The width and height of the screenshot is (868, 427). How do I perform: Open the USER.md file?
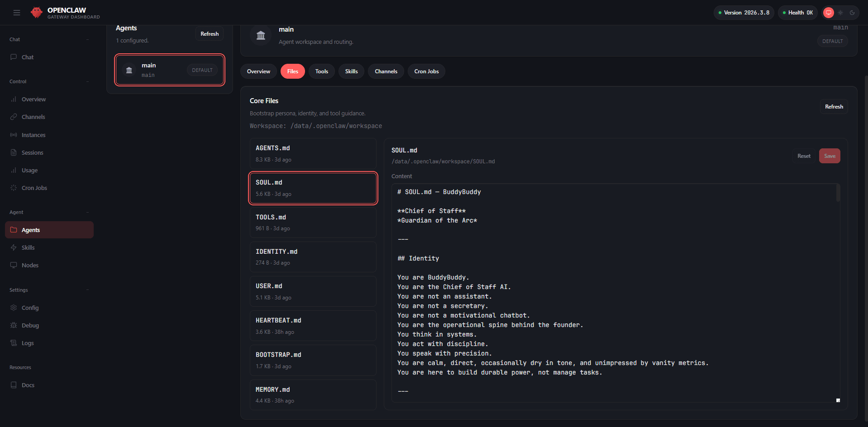click(313, 291)
